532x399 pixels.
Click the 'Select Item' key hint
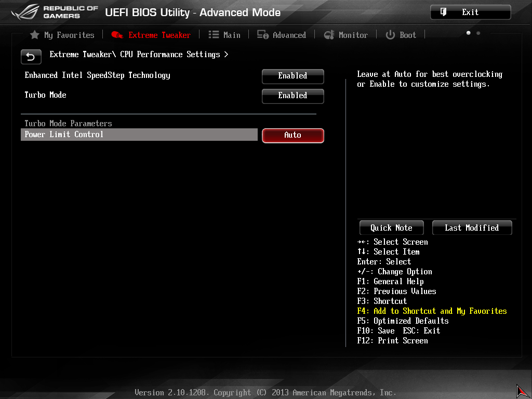389,252
